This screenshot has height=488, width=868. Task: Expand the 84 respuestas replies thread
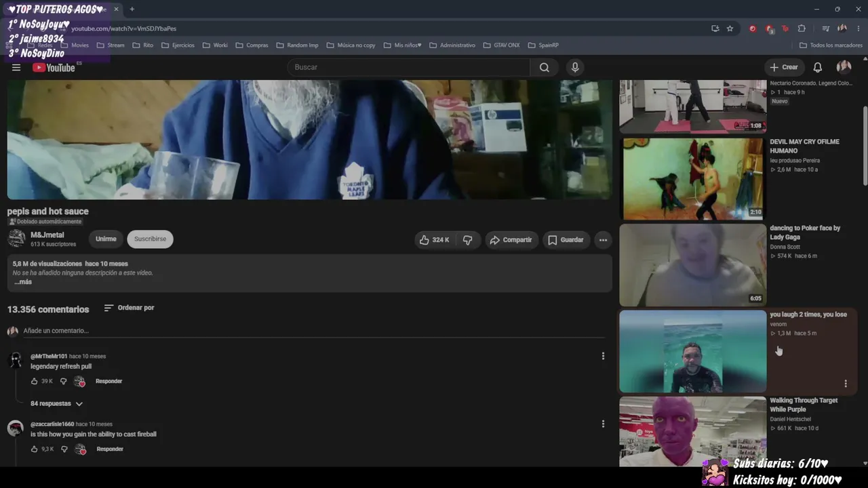56,404
